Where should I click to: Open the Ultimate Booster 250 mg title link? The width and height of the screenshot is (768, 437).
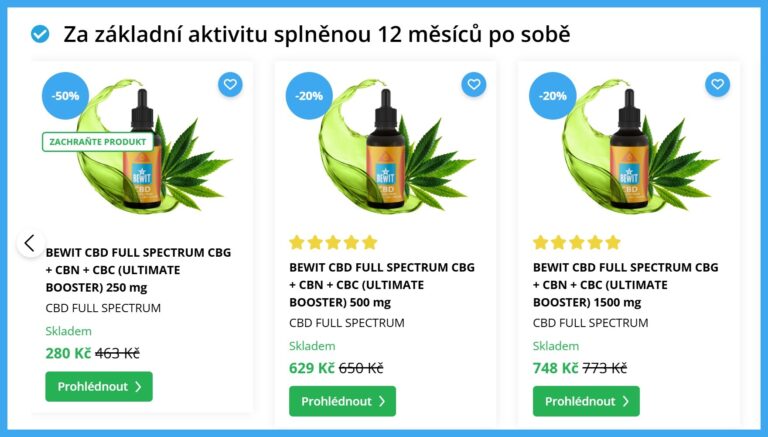[138, 270]
